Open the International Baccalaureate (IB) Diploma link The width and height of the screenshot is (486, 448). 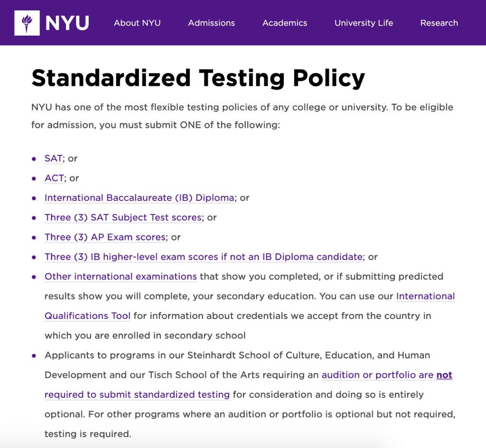139,198
